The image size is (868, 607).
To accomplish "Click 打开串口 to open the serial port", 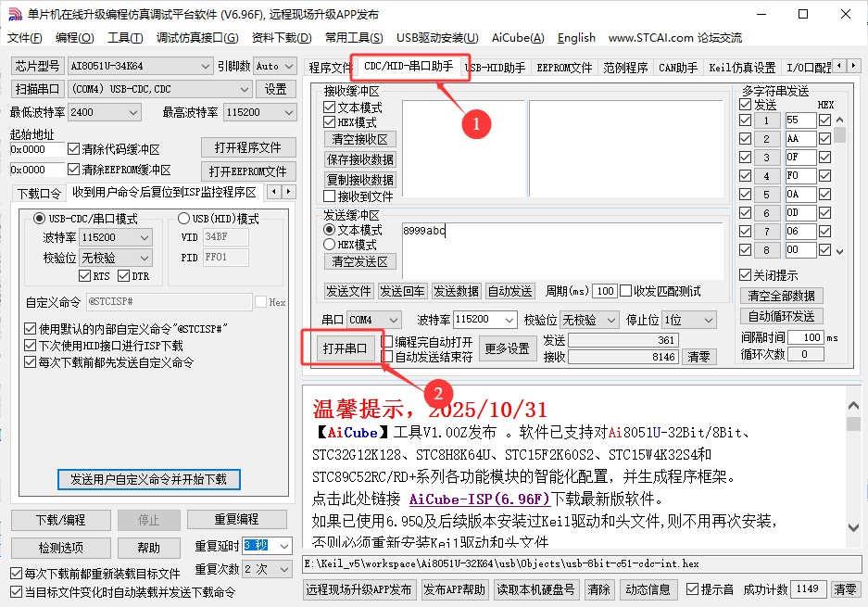I will 344,348.
